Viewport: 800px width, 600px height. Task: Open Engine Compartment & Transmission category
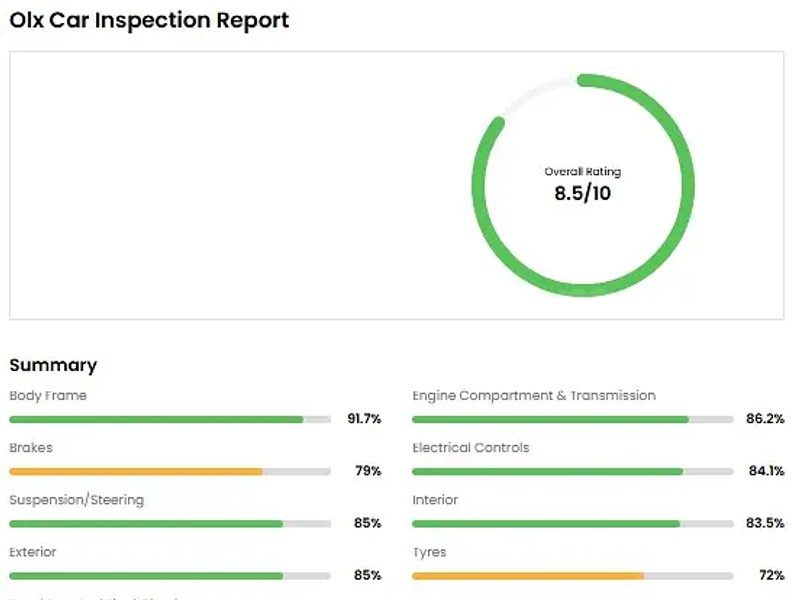point(534,395)
